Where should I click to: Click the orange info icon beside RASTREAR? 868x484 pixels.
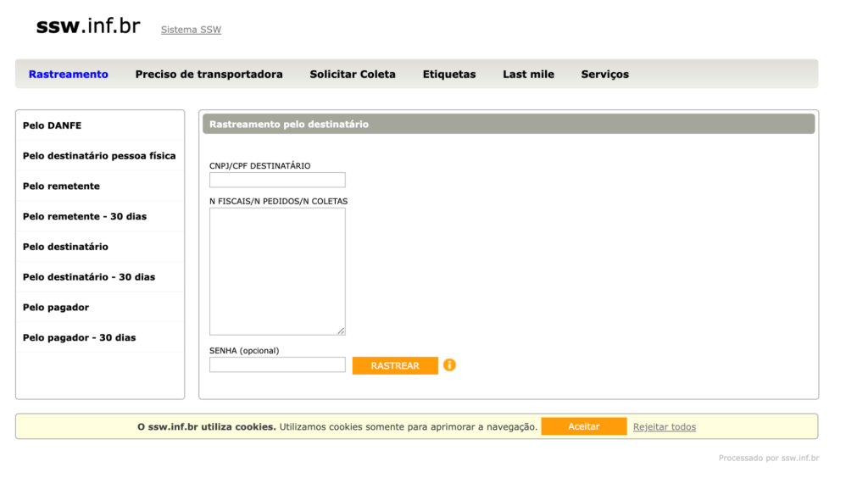[449, 365]
